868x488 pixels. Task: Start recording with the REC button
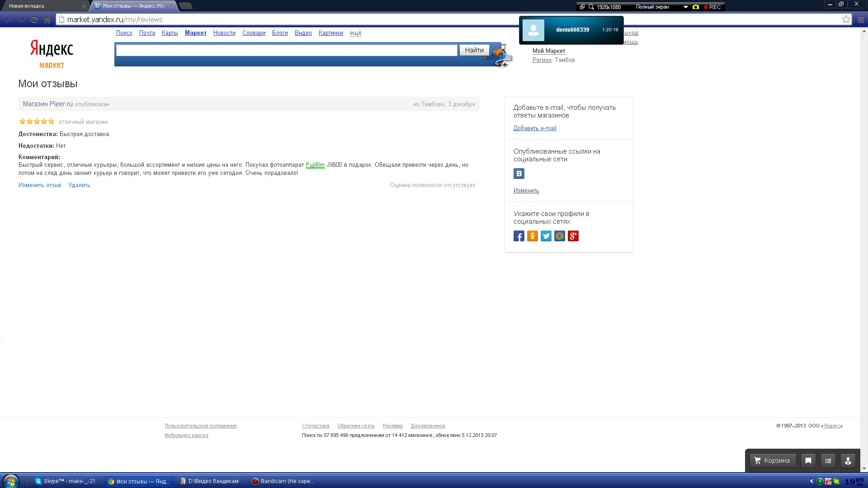pyautogui.click(x=712, y=7)
